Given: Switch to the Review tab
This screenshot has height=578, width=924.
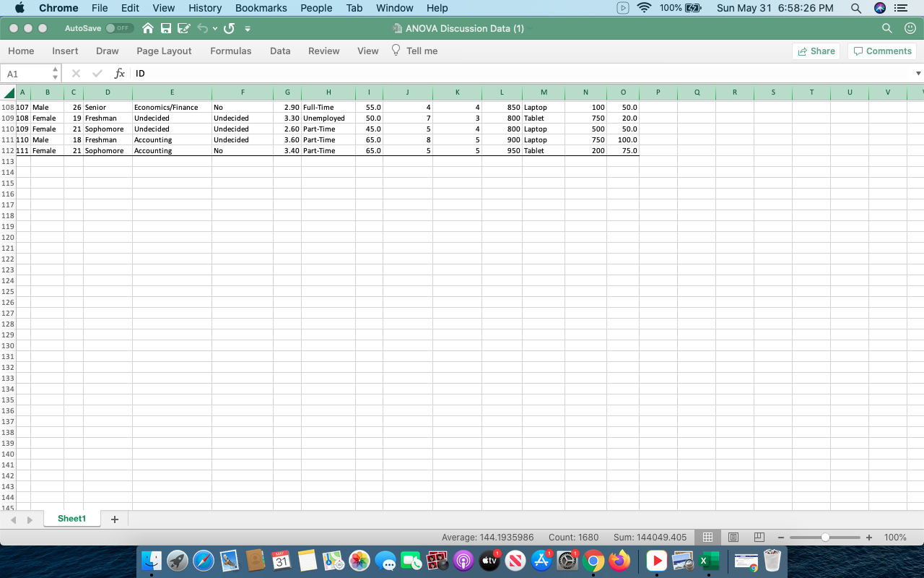Looking at the screenshot, I should pyautogui.click(x=324, y=51).
